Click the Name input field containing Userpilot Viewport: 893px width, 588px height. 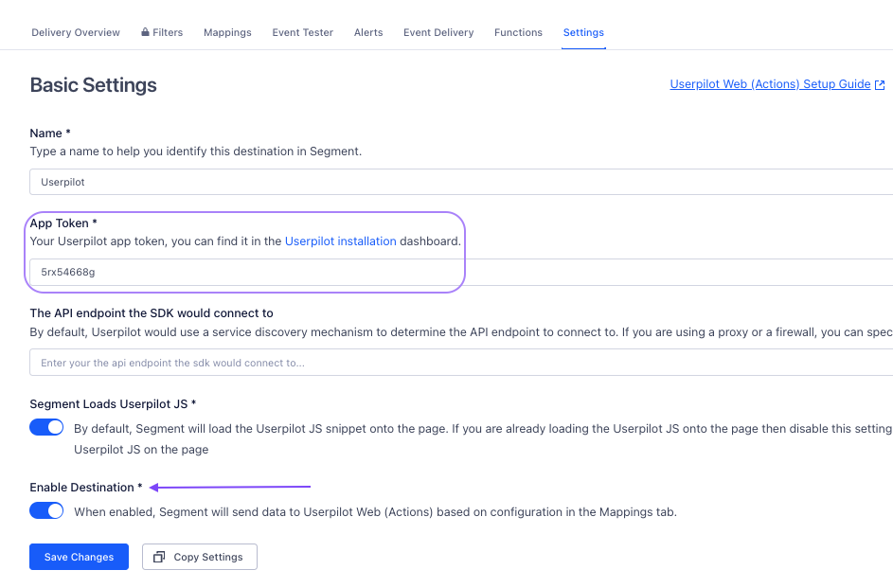click(x=461, y=182)
